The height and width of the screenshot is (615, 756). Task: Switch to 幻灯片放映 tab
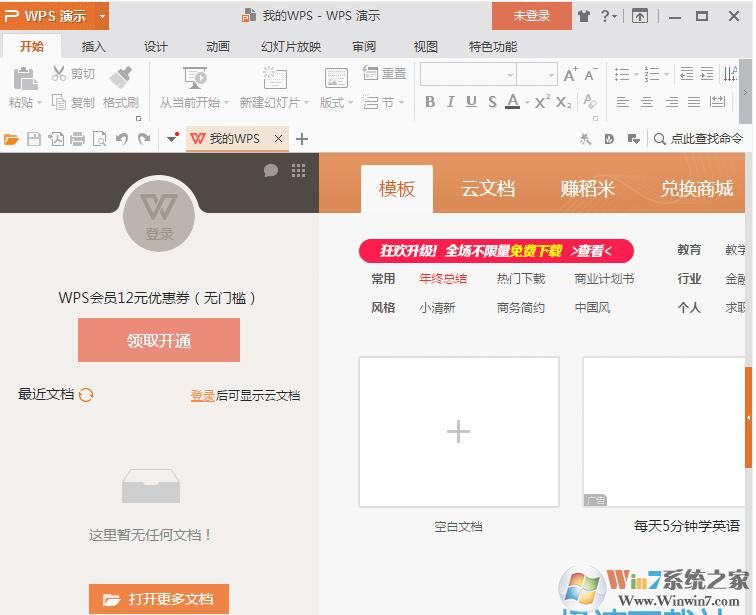click(x=291, y=47)
